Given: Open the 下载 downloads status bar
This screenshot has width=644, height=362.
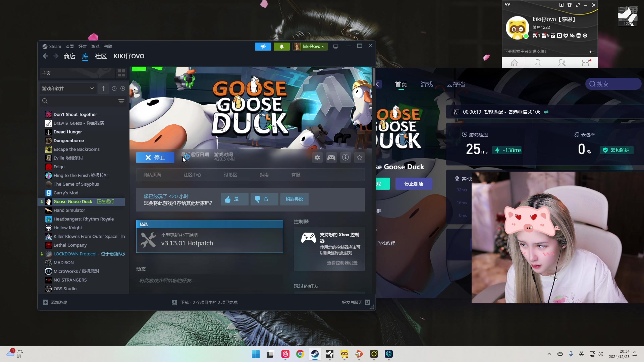Looking at the screenshot, I should [x=205, y=302].
